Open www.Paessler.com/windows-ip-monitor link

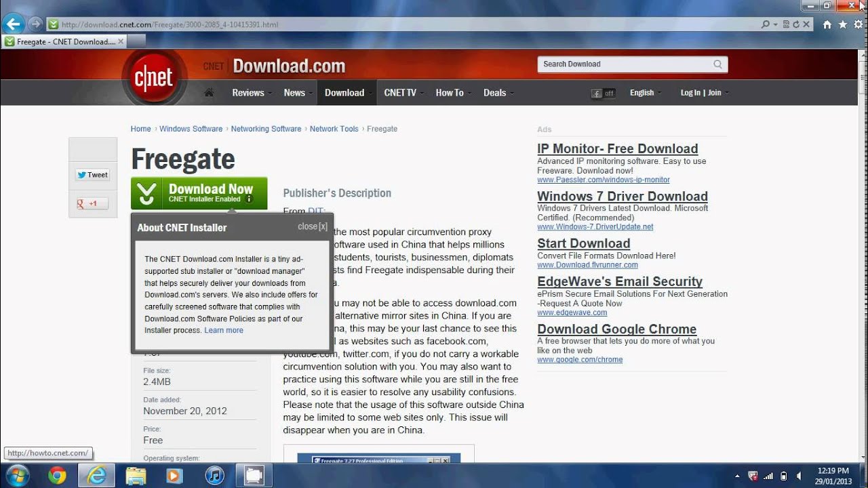click(604, 180)
